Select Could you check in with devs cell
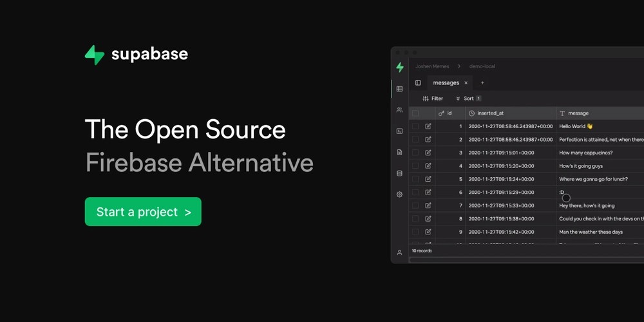644x322 pixels. tap(600, 218)
